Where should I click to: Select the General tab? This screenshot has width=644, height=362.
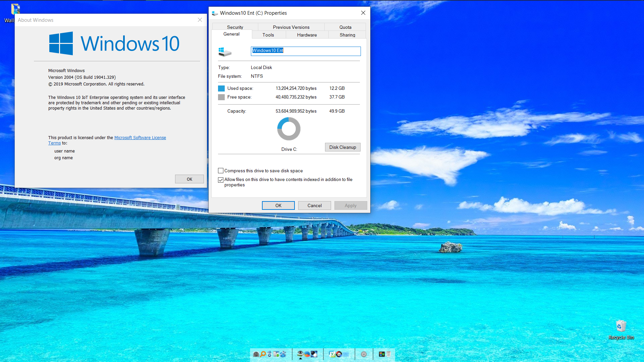coord(231,34)
